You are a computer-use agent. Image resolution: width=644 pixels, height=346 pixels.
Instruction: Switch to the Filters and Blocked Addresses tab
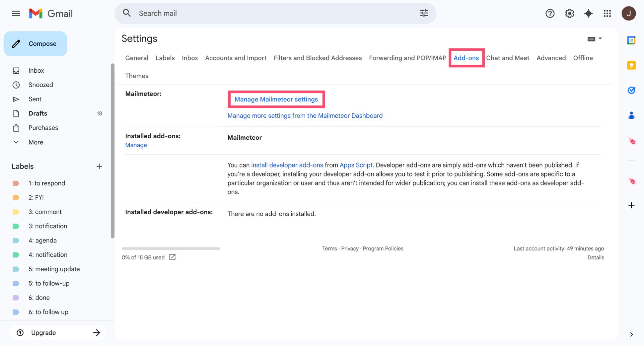(318, 58)
